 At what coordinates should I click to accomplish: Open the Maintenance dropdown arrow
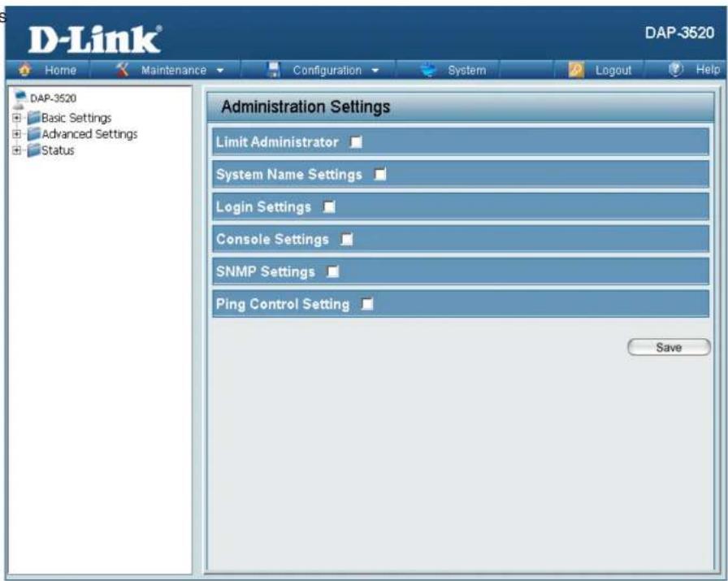(x=220, y=71)
